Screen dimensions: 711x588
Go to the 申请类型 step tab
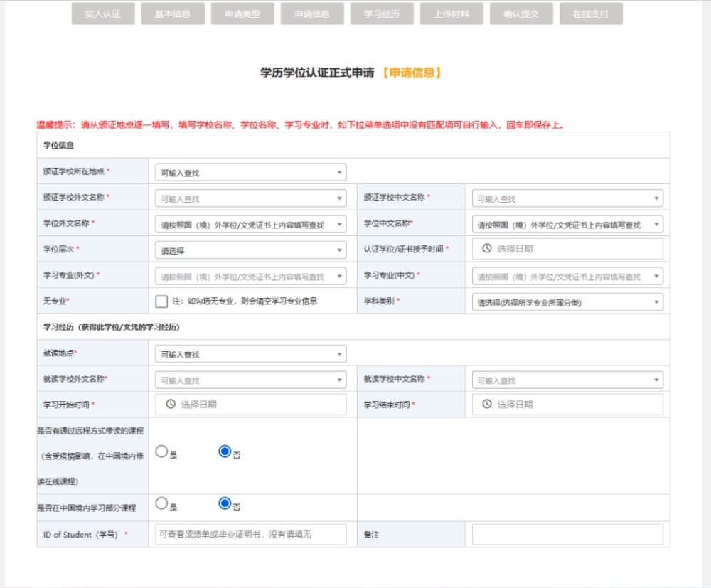coord(242,14)
